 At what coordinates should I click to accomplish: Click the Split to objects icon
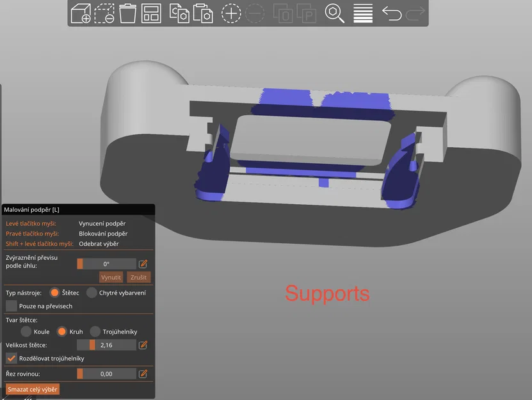coord(282,13)
